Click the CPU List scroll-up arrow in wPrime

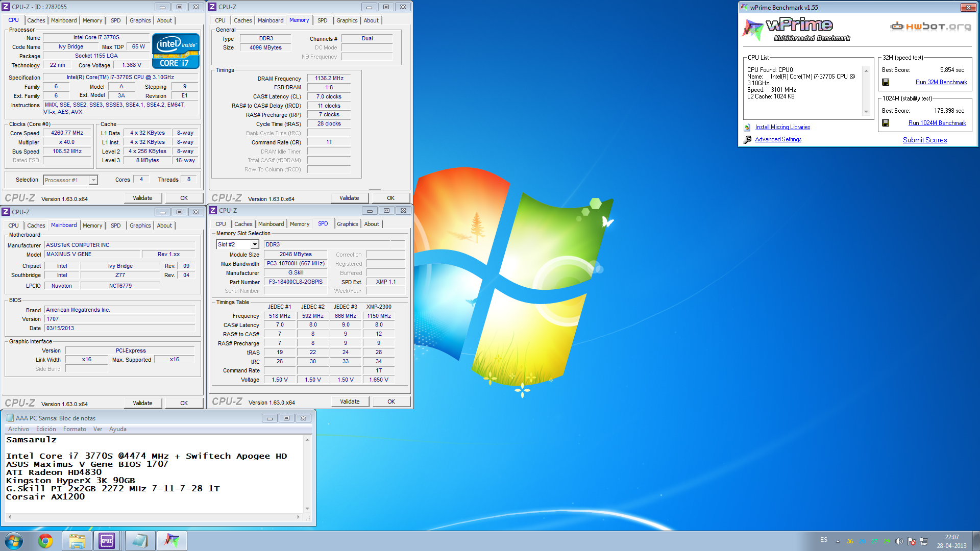(866, 70)
